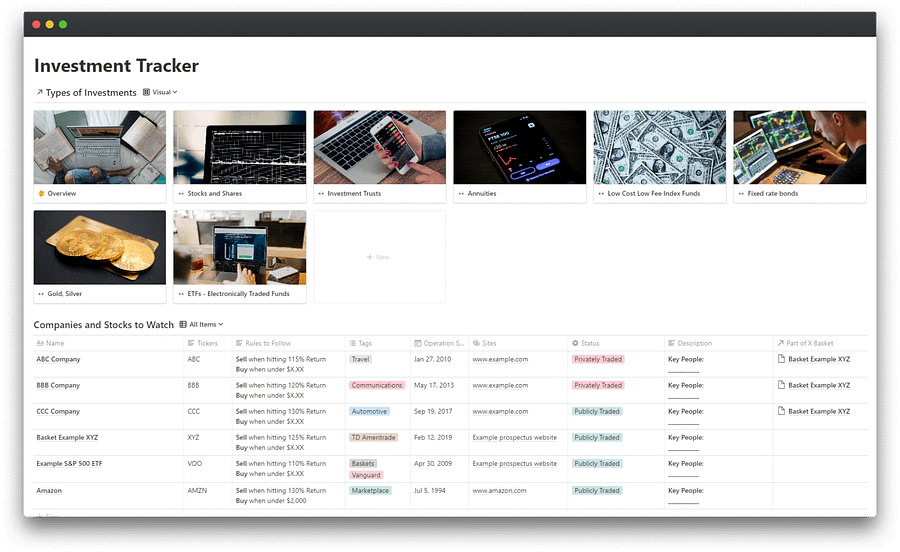The height and width of the screenshot is (552, 900).
Task: Click the Baskets tag
Action: click(363, 464)
